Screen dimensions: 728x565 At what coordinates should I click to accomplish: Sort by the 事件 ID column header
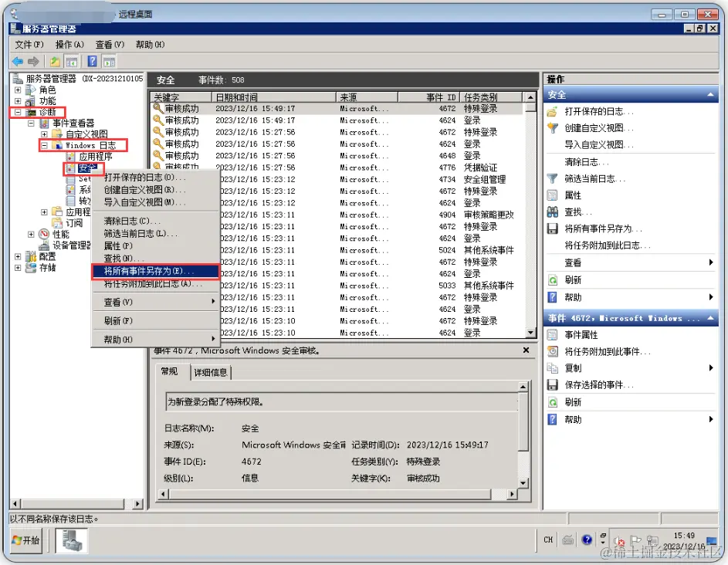click(428, 97)
